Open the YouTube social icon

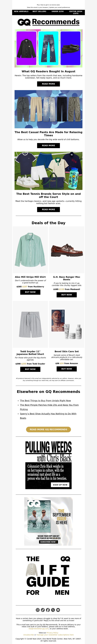tap(58, 610)
